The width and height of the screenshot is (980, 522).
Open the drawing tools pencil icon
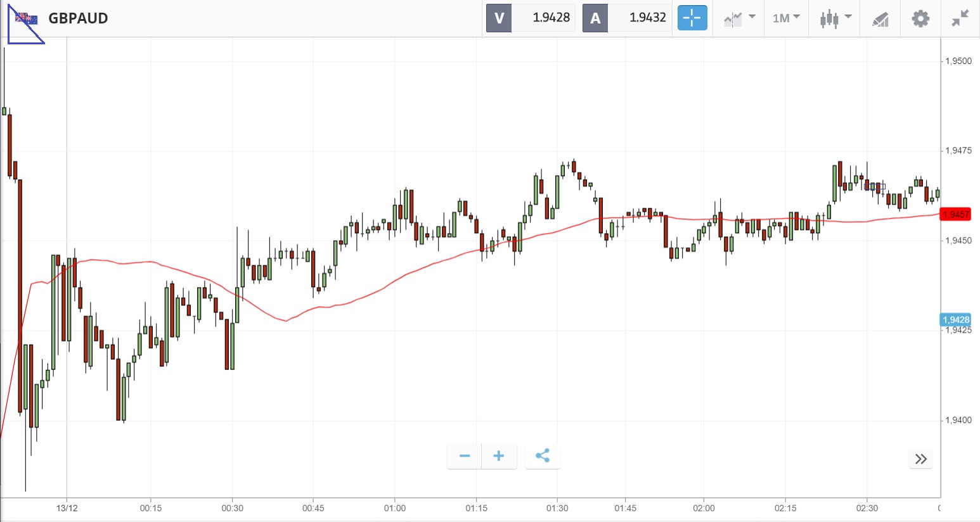click(x=880, y=18)
